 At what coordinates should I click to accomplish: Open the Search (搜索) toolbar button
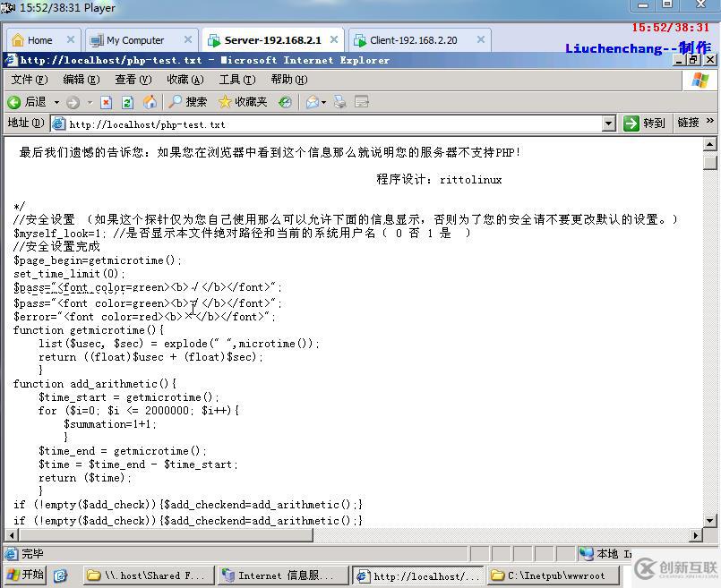click(x=187, y=102)
